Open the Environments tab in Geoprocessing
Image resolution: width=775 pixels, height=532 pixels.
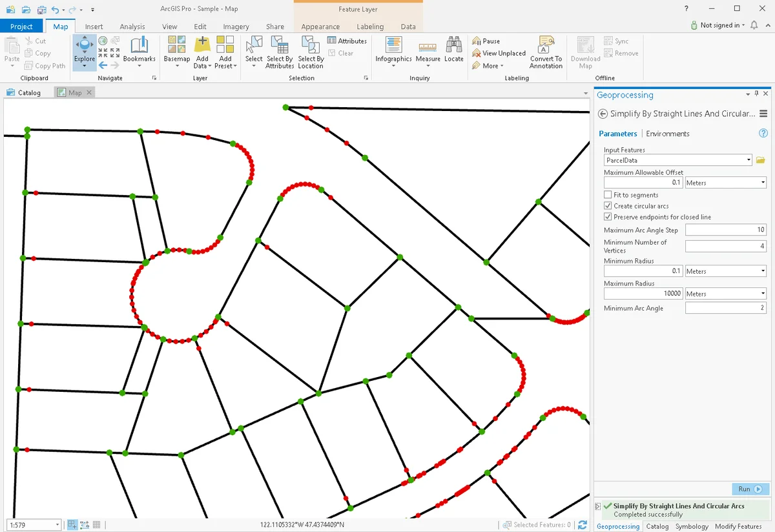click(667, 134)
